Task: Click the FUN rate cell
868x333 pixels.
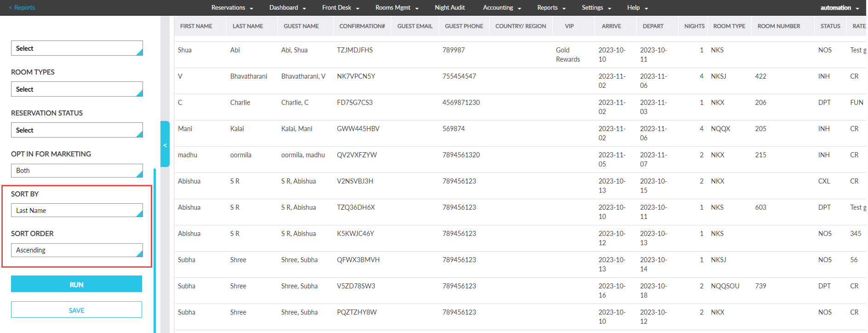Action: click(x=857, y=103)
